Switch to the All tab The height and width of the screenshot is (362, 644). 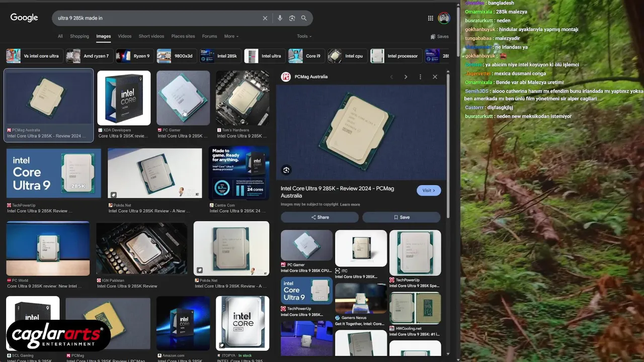tap(60, 36)
